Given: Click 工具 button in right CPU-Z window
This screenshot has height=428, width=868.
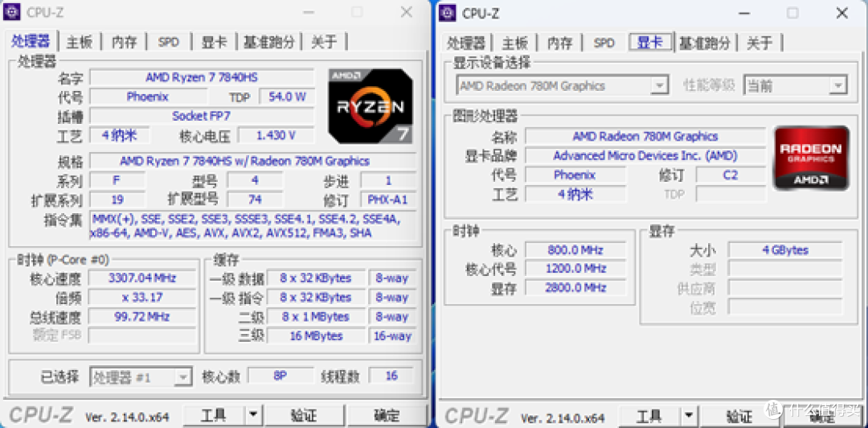Looking at the screenshot, I should click(x=649, y=417).
